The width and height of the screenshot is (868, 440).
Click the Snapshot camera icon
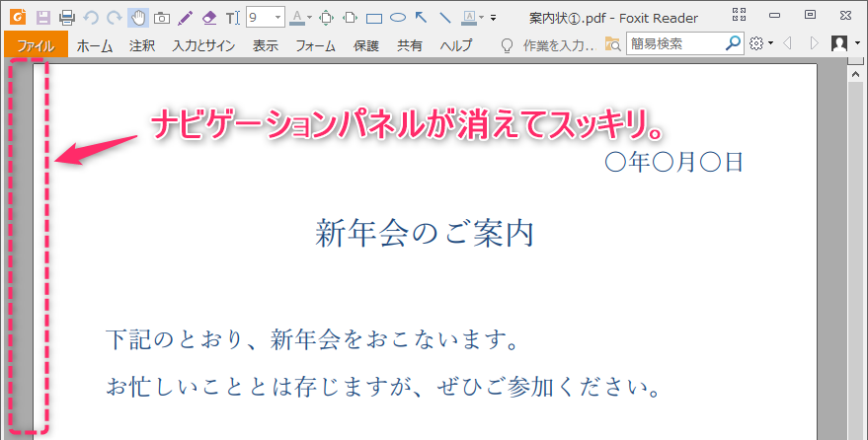[161, 18]
